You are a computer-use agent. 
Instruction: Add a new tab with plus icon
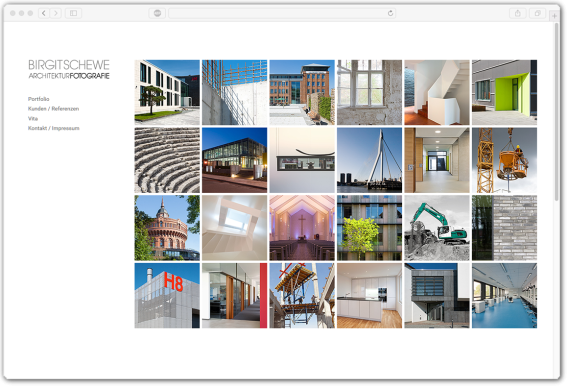point(554,16)
